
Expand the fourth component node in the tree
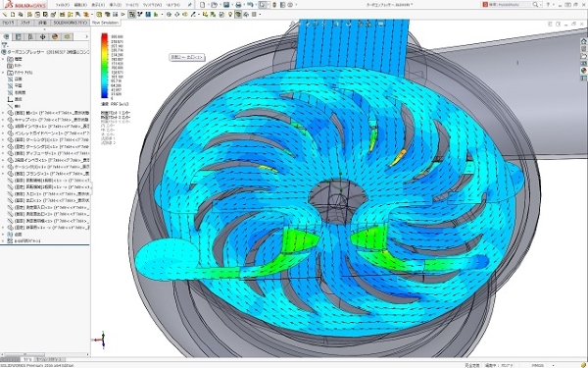click(3, 132)
